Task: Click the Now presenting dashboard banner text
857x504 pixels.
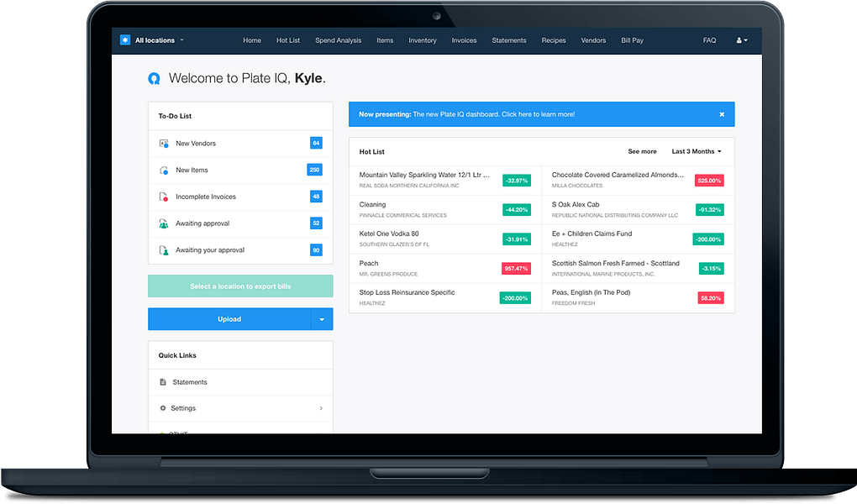Action: tap(467, 114)
